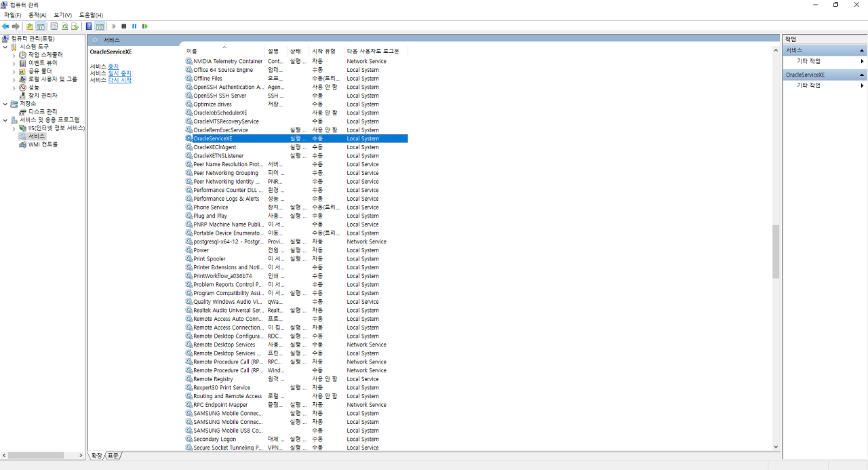The image size is (868, 470).
Task: Toggle Show/Hide Action Pane toolbar button
Action: (x=100, y=26)
